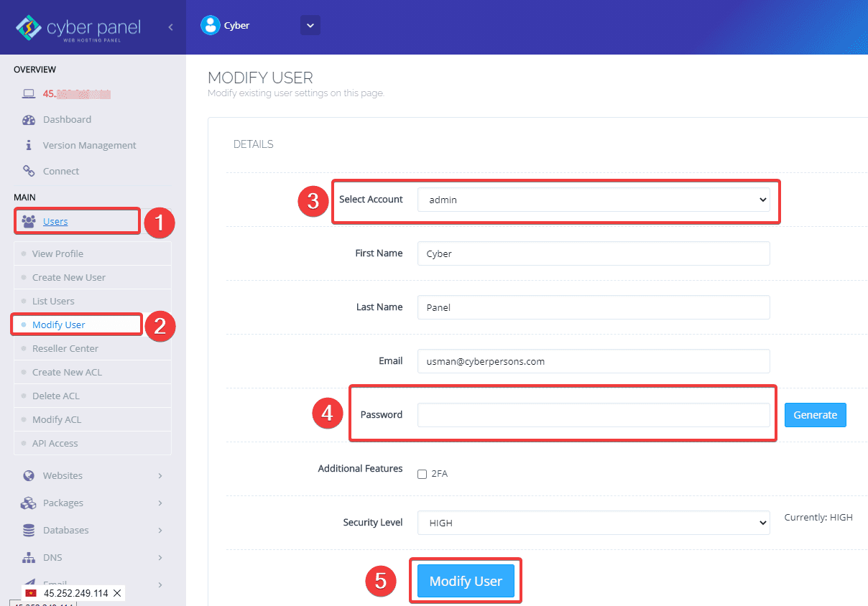The width and height of the screenshot is (868, 606).
Task: Click the Websites globe icon
Action: (x=29, y=476)
